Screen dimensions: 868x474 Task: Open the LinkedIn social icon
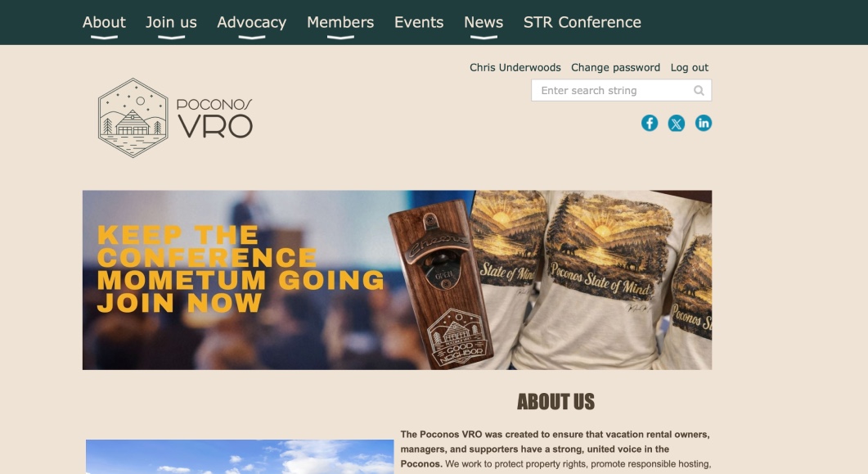pyautogui.click(x=703, y=123)
